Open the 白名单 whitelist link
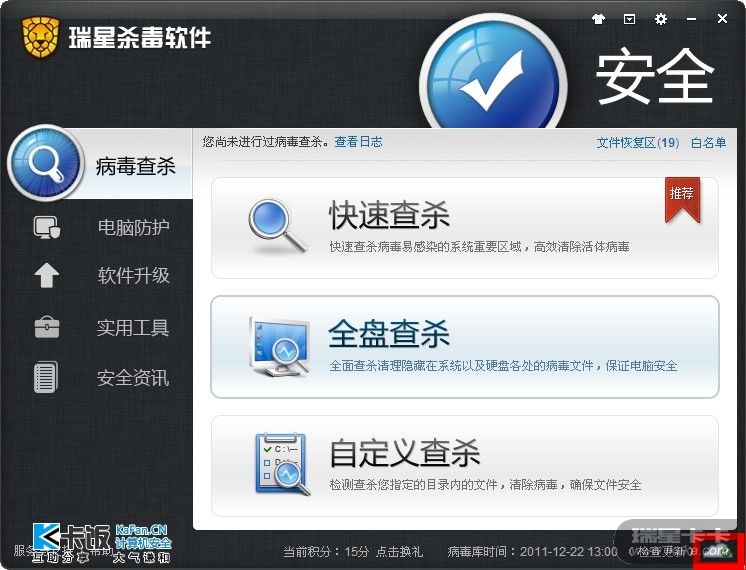 click(708, 143)
